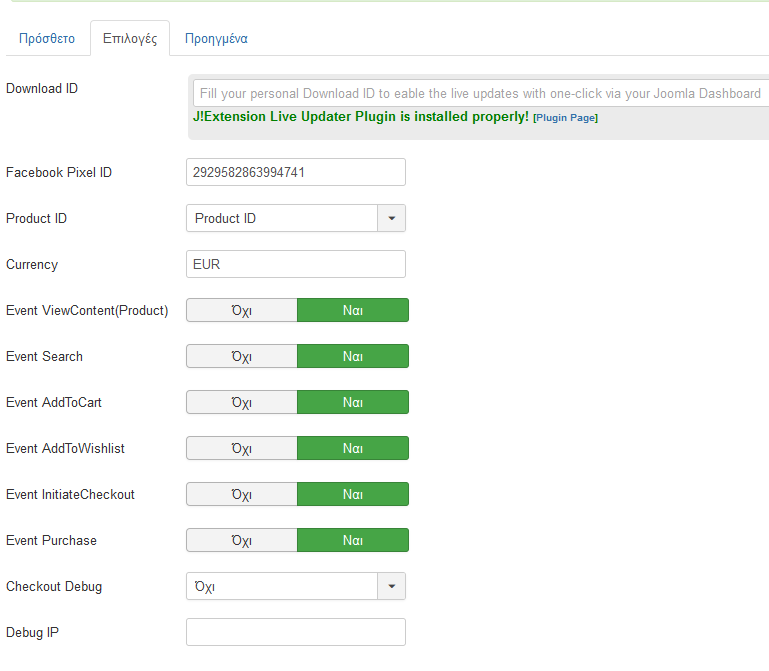This screenshot has width=769, height=671.
Task: Select the Επιλογές tab
Action: (130, 38)
